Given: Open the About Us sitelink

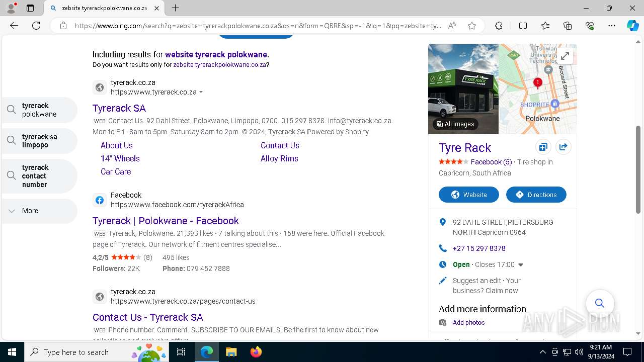Looking at the screenshot, I should [x=116, y=145].
